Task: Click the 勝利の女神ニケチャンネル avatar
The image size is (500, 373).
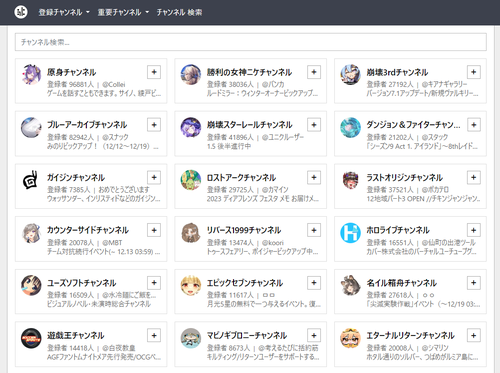Action: 191,74
